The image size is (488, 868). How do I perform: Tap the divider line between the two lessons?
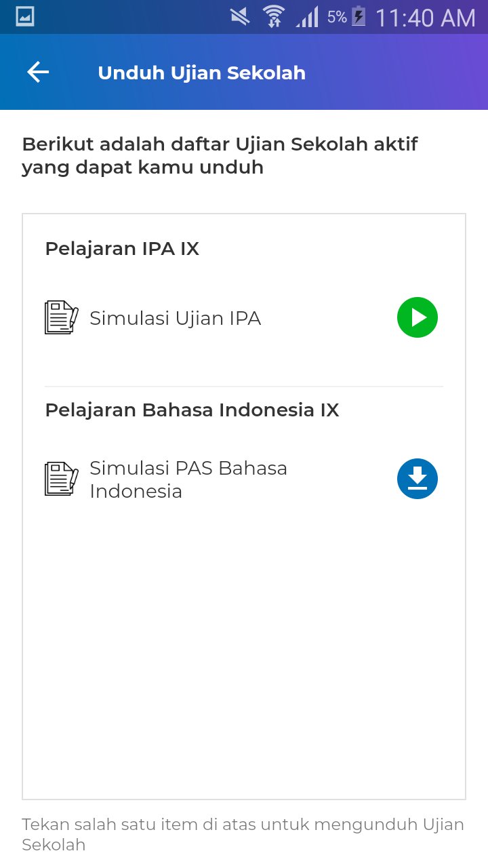(244, 387)
